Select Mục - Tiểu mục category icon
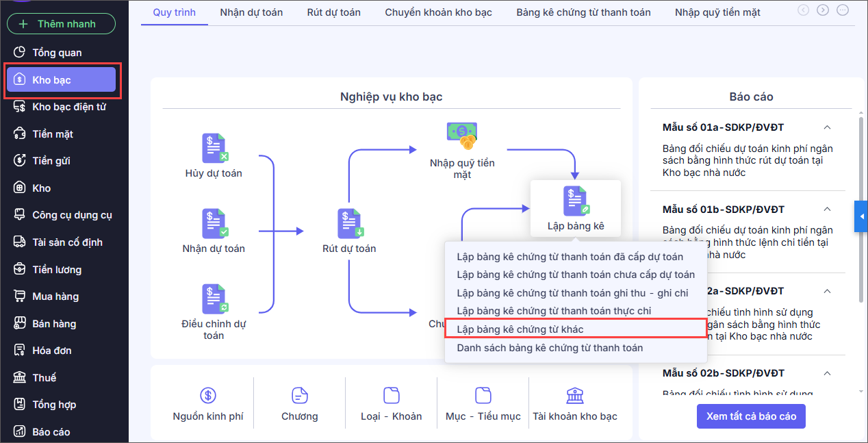The width and height of the screenshot is (868, 443). click(483, 395)
